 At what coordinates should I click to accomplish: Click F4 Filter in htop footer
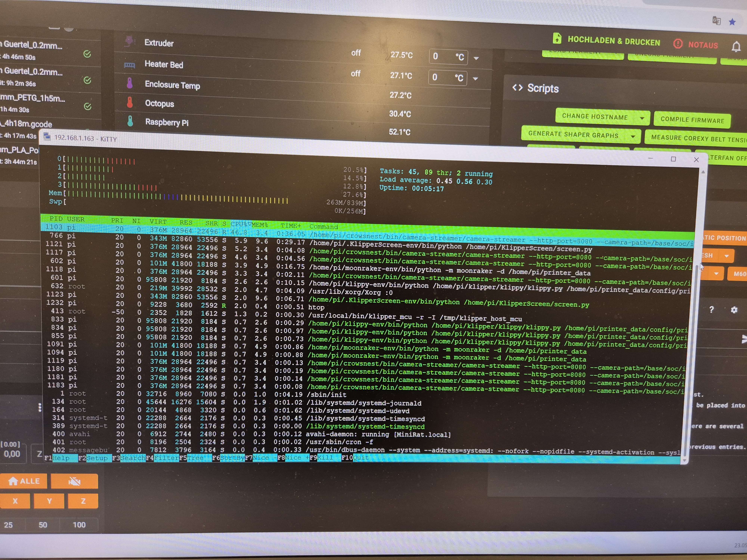coord(163,458)
